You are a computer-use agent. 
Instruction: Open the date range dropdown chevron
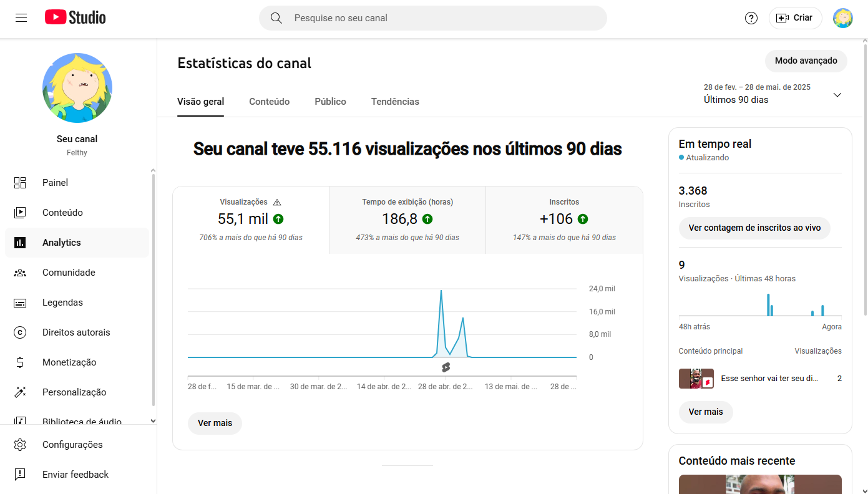[x=837, y=95]
